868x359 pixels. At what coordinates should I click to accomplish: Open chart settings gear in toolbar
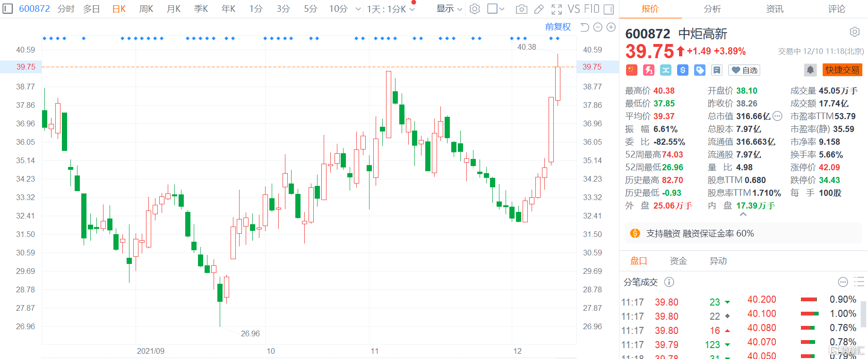[475, 9]
